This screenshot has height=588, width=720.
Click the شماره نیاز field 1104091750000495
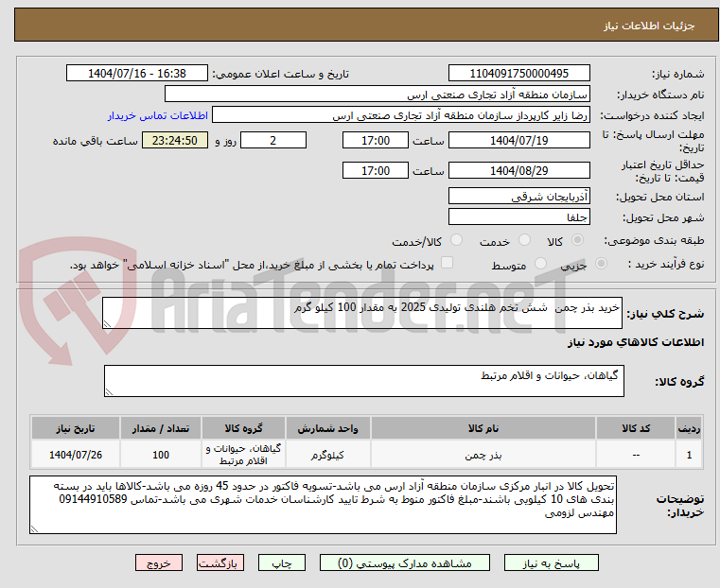(518, 74)
